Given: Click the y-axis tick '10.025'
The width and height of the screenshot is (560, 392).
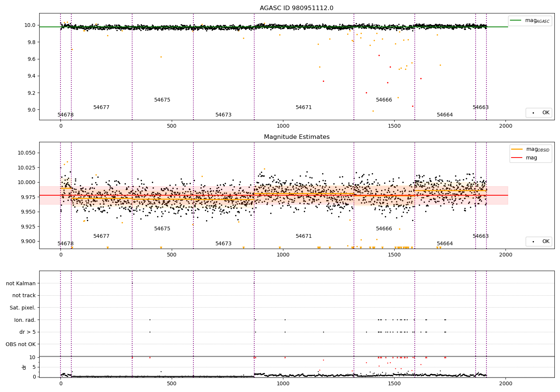Looking at the screenshot, I should (x=27, y=168).
